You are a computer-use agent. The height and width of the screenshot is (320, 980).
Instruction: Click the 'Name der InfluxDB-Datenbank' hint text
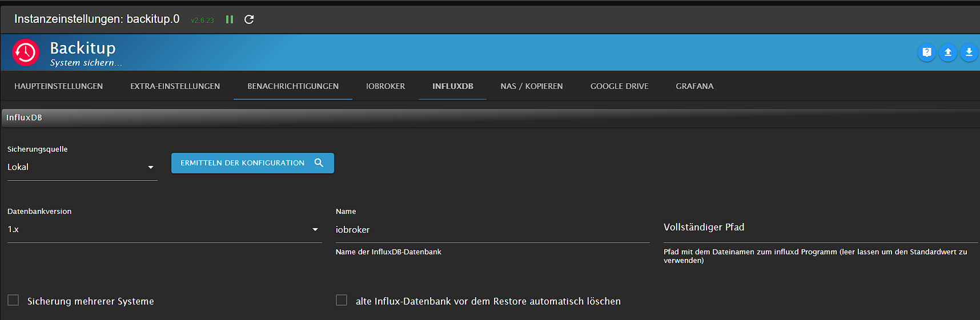(x=388, y=252)
